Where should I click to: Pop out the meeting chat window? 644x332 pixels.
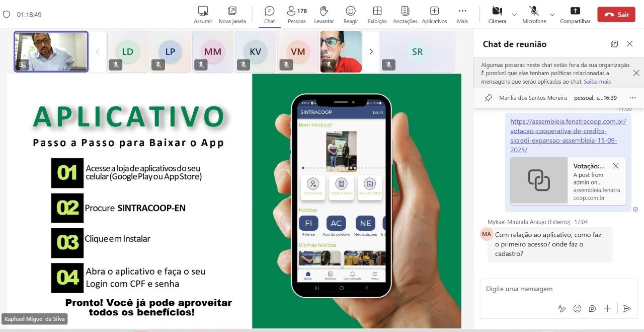pos(614,44)
